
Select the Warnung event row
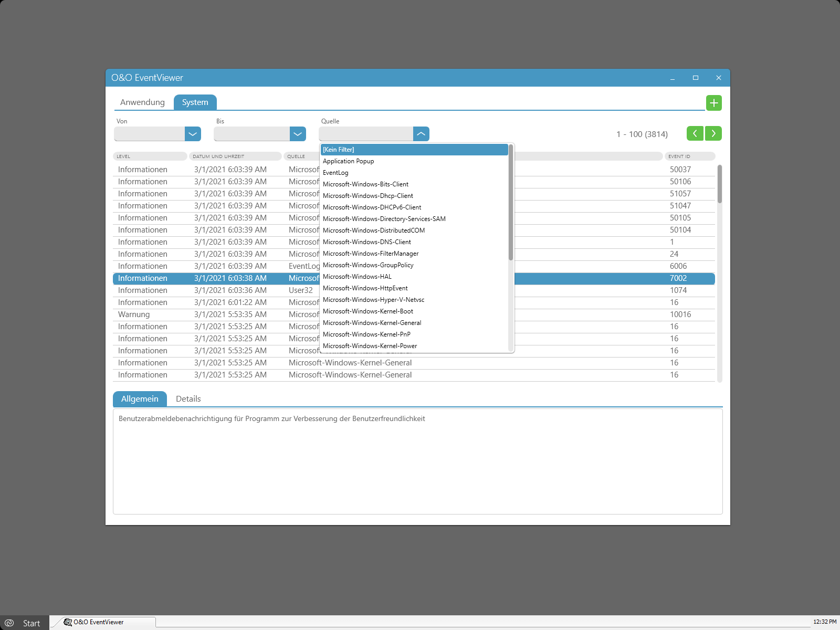point(414,314)
